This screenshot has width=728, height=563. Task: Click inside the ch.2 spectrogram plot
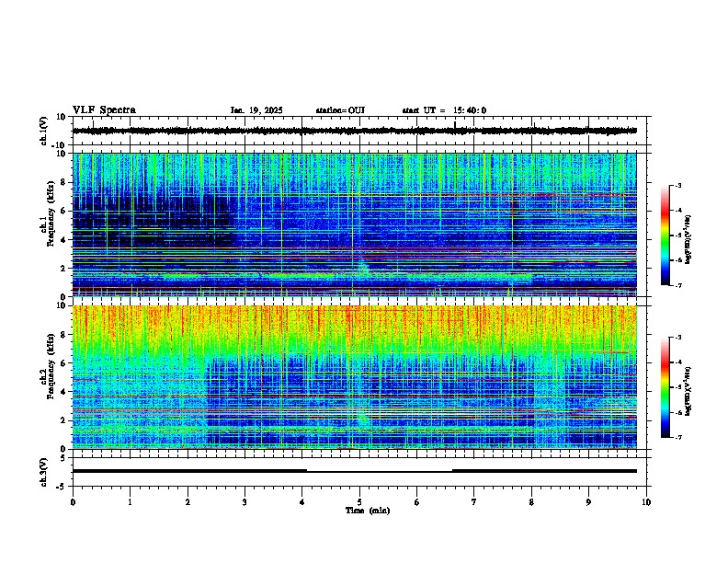tap(354, 377)
